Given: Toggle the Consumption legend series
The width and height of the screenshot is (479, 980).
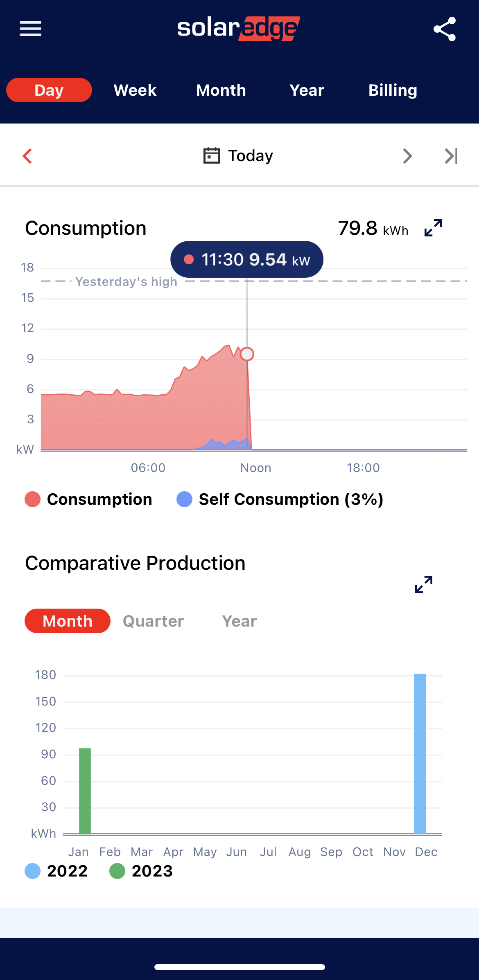Looking at the screenshot, I should tap(88, 499).
